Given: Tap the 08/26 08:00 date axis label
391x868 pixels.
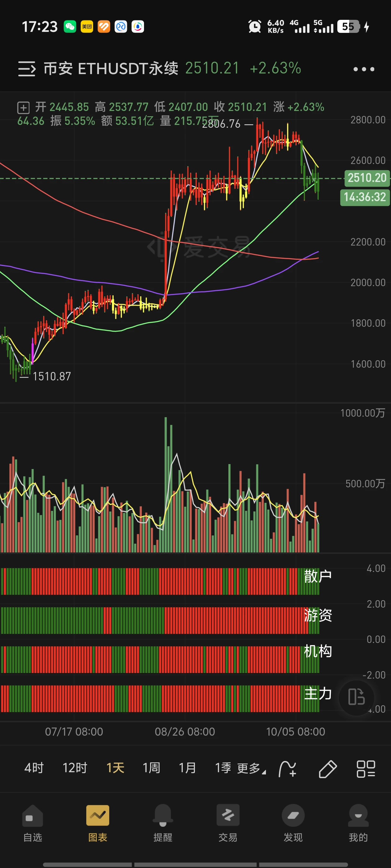Looking at the screenshot, I should (x=185, y=732).
